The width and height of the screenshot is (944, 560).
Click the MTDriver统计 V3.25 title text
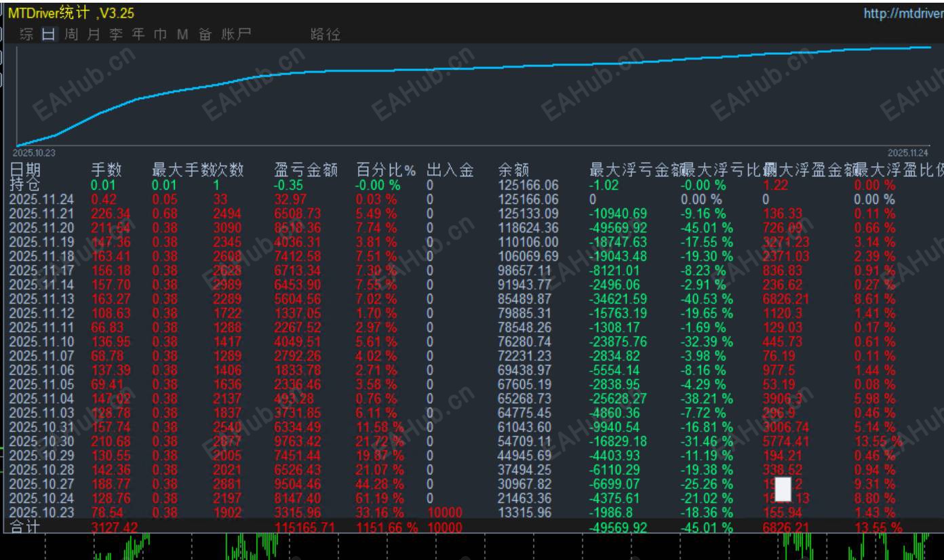coord(71,14)
